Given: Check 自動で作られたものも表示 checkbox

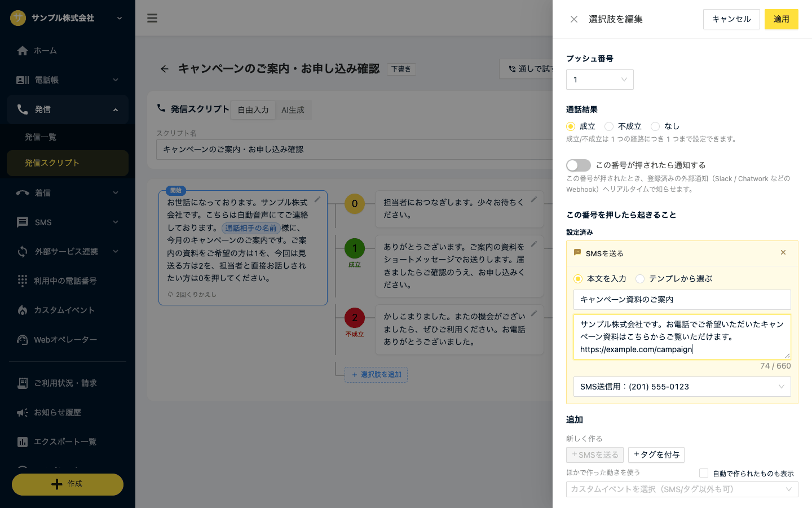Looking at the screenshot, I should [x=704, y=473].
